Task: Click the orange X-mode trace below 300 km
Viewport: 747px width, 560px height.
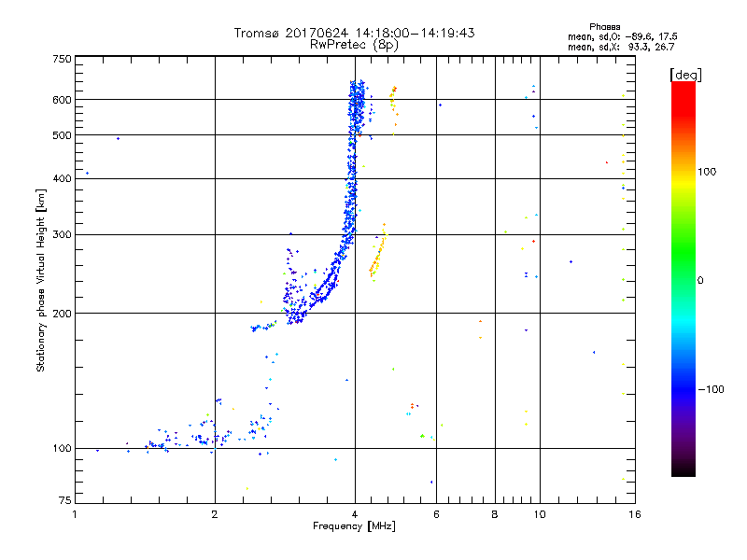Action: click(x=377, y=258)
